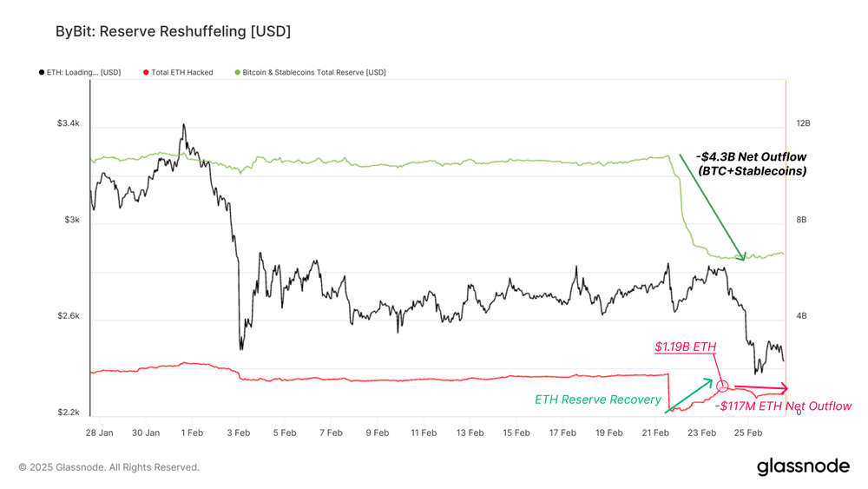Toggle 'Bitcoin & Stablecoins Total Reserve' legend series
Screen dimensions: 868x489
(x=311, y=73)
